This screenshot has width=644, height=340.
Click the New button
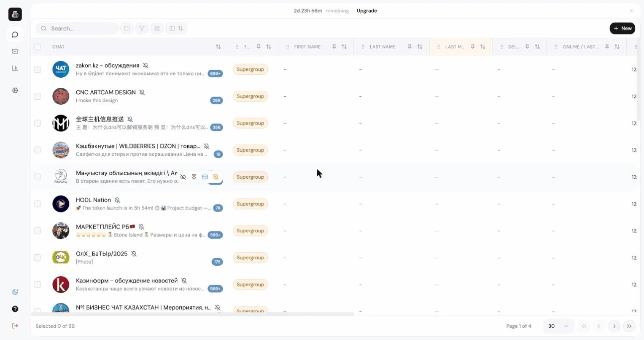point(622,28)
